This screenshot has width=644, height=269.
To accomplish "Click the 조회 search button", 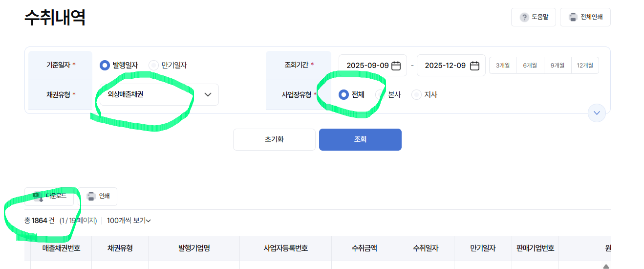I will pos(360,139).
